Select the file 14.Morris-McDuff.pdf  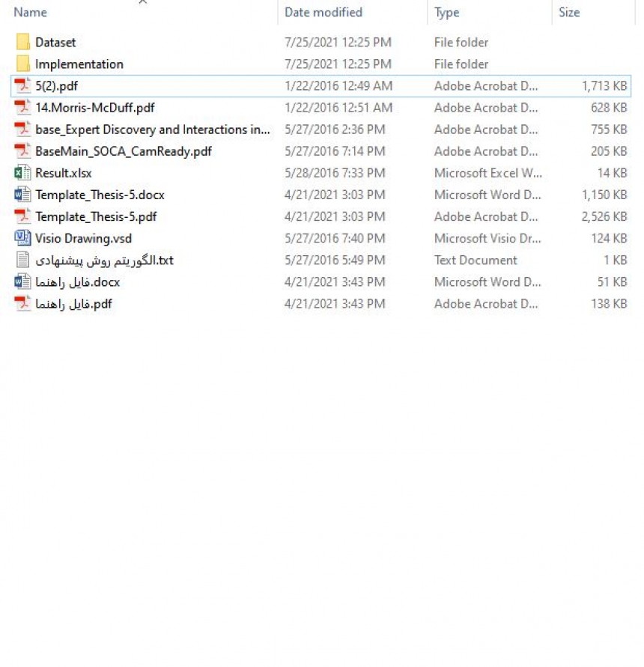pos(95,108)
